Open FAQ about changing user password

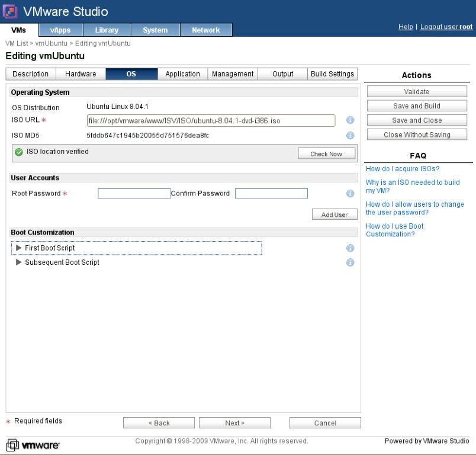click(414, 208)
